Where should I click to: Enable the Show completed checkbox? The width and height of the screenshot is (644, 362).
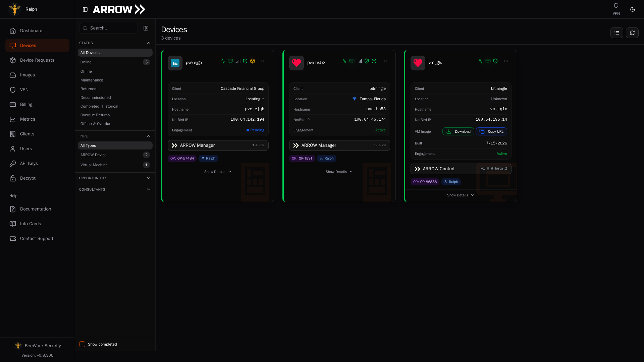(x=82, y=344)
